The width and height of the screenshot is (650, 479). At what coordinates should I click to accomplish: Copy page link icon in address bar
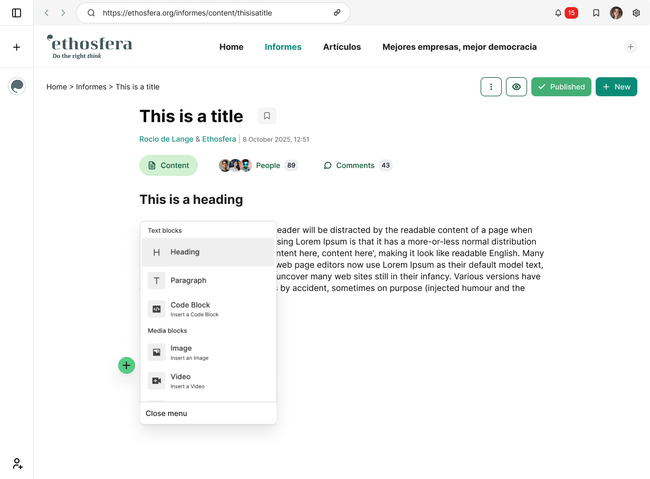pos(337,13)
